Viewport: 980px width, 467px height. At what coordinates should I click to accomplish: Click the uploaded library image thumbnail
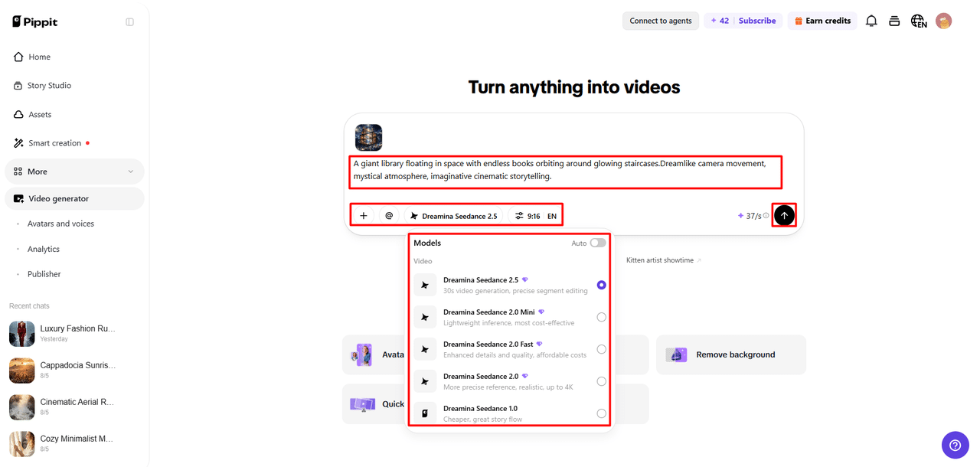pos(368,138)
